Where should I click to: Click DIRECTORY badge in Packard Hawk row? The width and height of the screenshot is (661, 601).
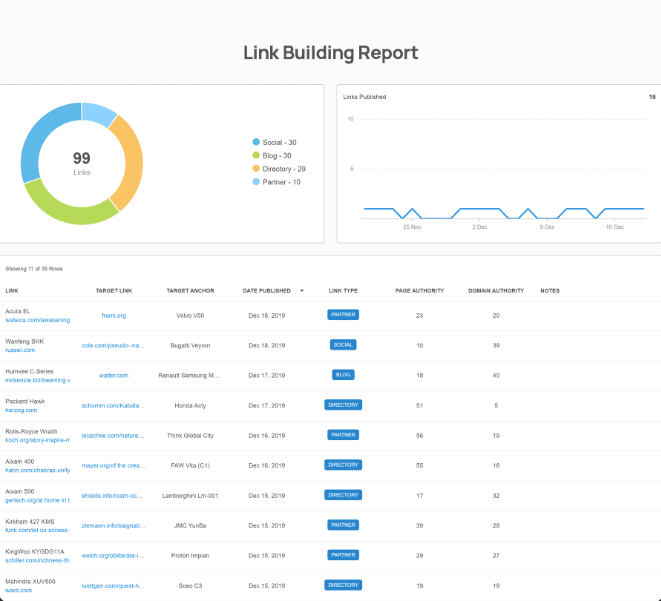pyautogui.click(x=343, y=405)
